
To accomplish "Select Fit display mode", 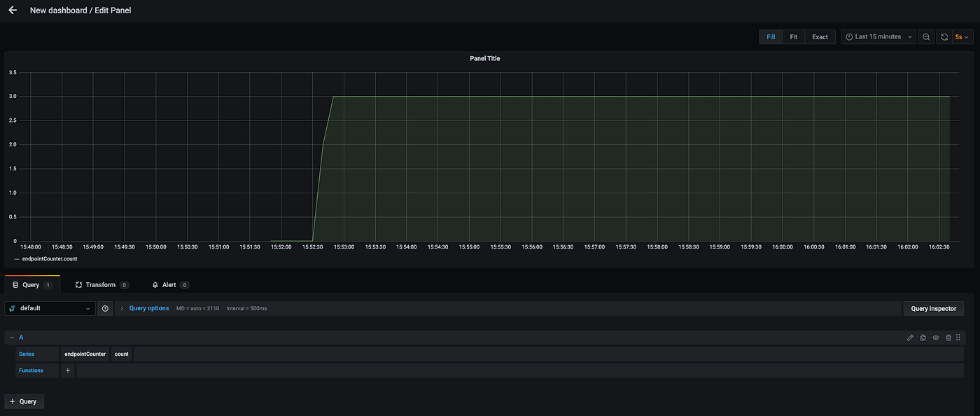I will click(x=794, y=36).
